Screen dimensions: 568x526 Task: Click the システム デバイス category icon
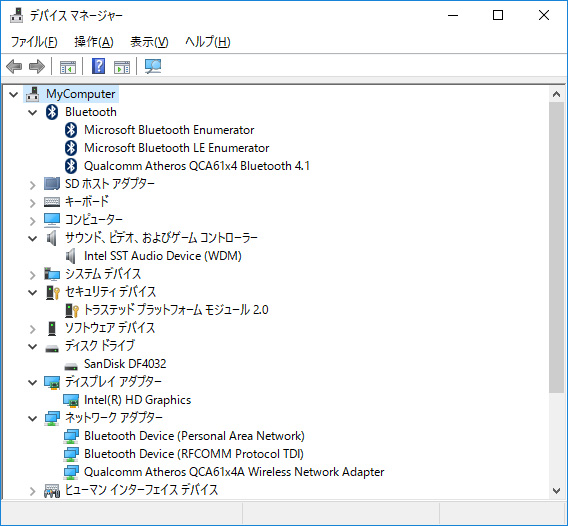(52, 274)
